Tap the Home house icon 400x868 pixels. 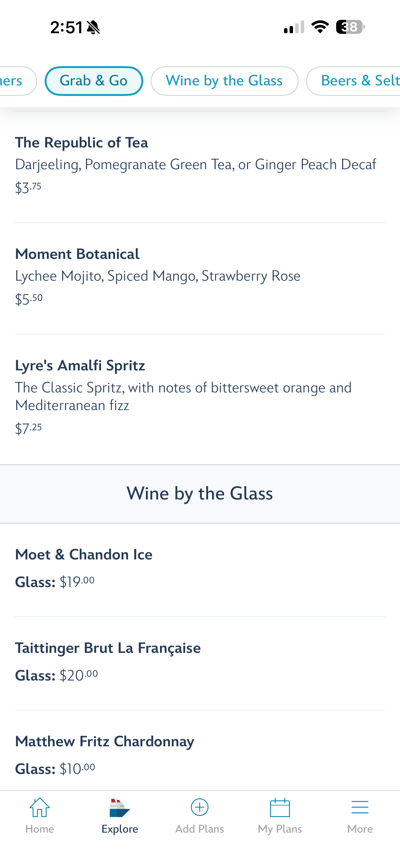(x=40, y=808)
